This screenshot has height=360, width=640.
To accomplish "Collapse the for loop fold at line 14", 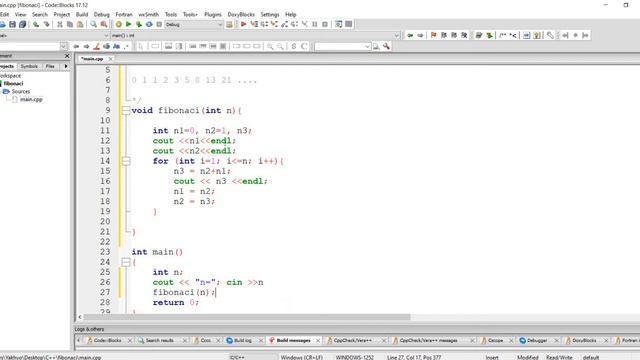I will [x=126, y=161].
